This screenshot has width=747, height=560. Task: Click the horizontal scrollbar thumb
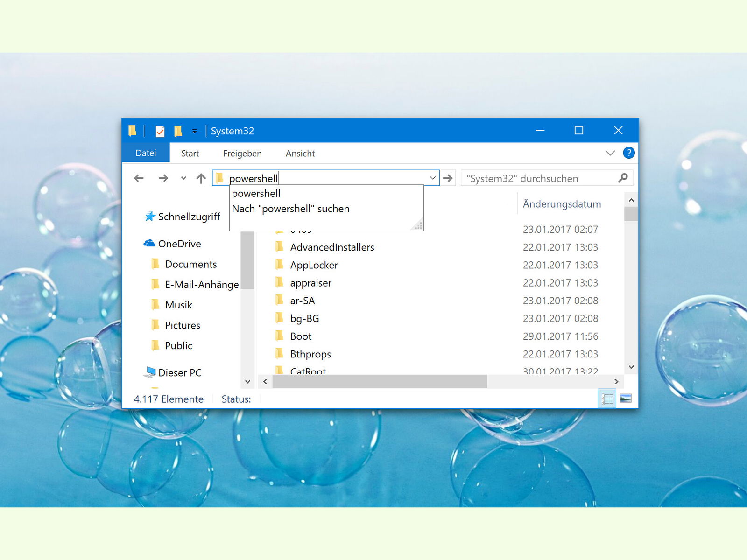click(x=380, y=382)
